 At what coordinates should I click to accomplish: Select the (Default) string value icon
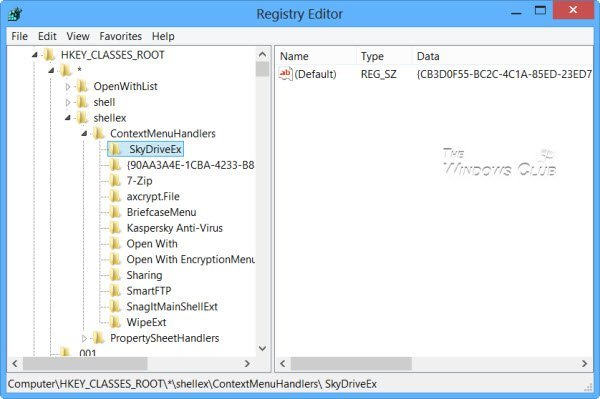pyautogui.click(x=285, y=74)
